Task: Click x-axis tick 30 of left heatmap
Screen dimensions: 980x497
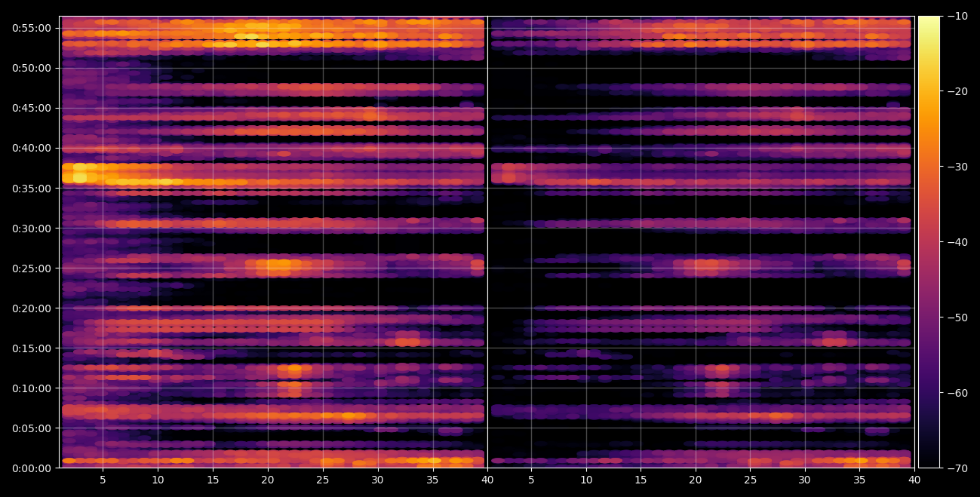Action: pyautogui.click(x=378, y=480)
